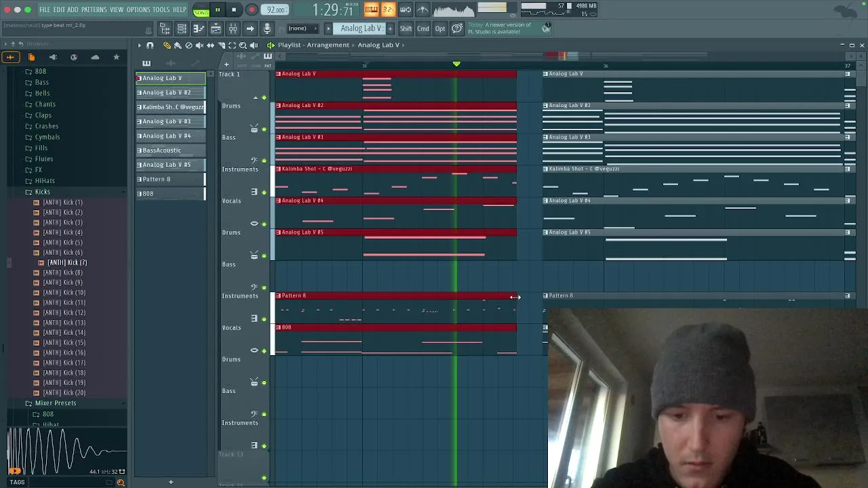868x488 pixels.
Task: Toggle the loop recording button
Action: tap(405, 9)
